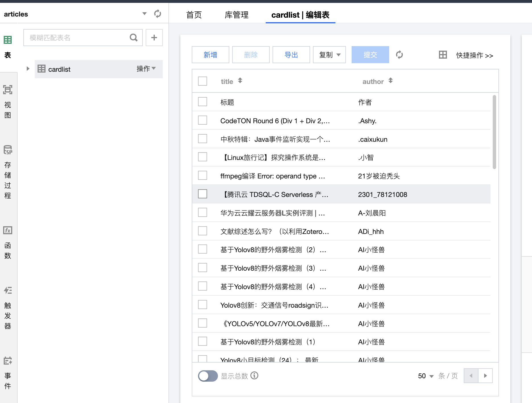Toggle the select-all header checkbox

203,81
